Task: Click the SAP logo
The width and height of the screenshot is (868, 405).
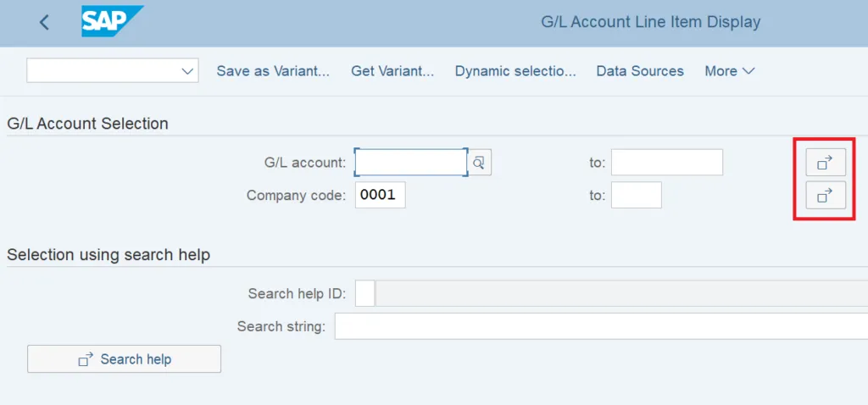Action: [x=111, y=21]
